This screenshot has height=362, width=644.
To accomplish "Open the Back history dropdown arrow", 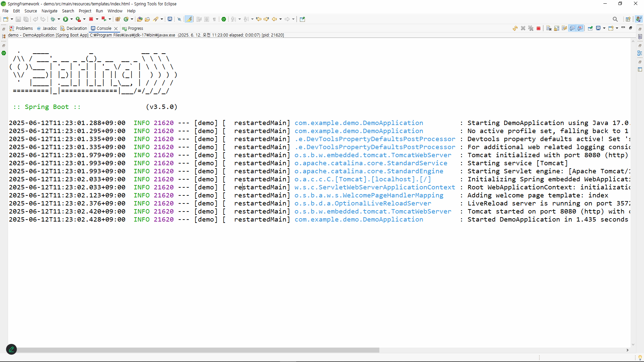I will coord(280,19).
